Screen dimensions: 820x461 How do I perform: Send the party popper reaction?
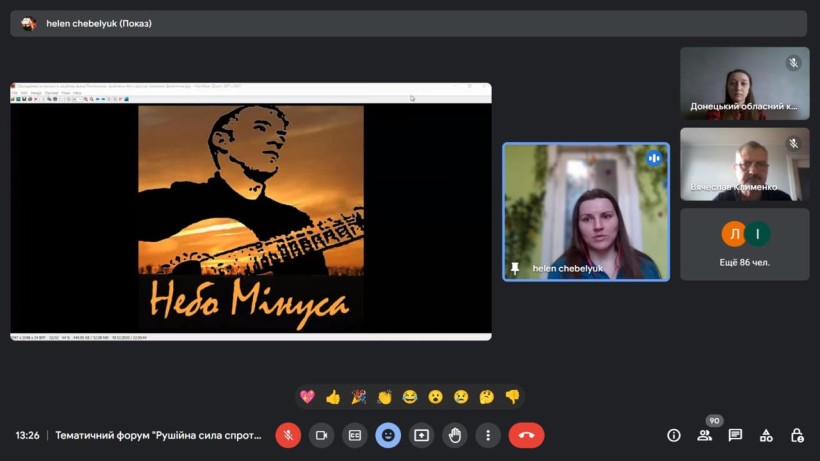(x=359, y=397)
